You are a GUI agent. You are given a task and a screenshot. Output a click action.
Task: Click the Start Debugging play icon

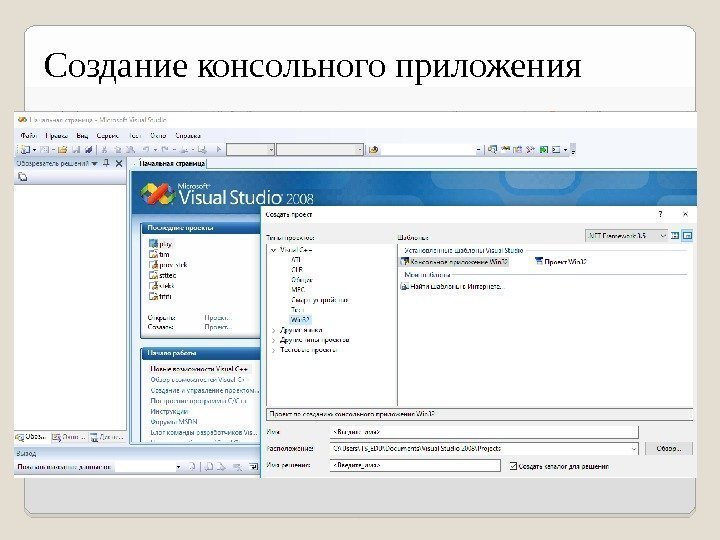click(x=219, y=150)
